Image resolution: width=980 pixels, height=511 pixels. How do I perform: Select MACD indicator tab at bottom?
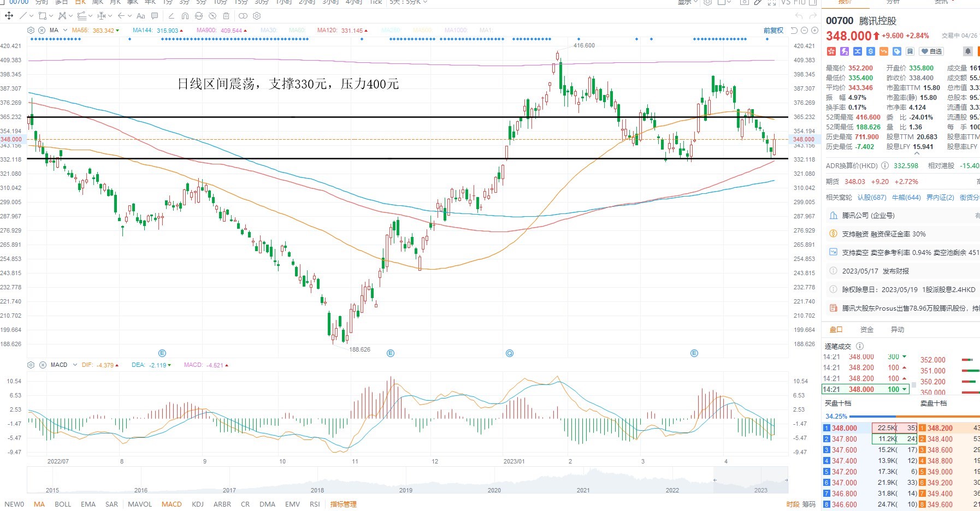click(x=172, y=504)
